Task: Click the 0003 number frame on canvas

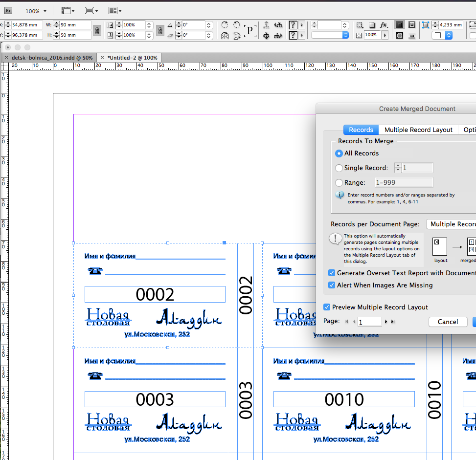Action: [x=155, y=399]
